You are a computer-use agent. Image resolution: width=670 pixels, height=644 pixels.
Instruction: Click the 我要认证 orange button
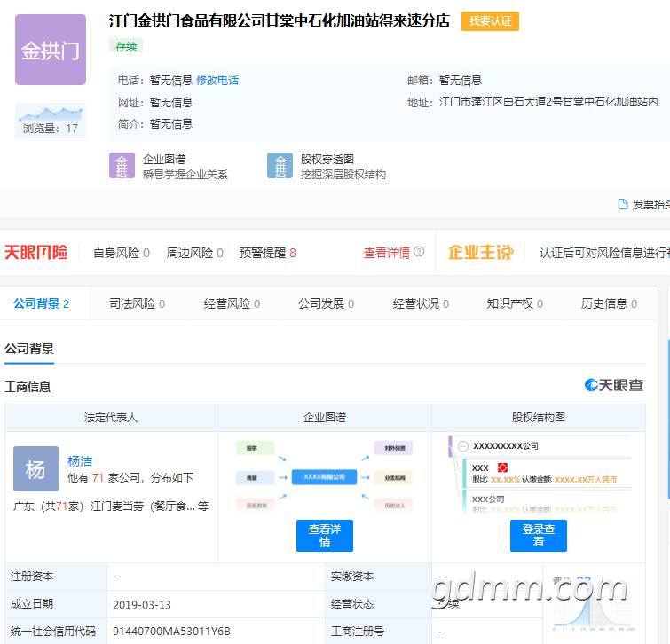point(490,21)
